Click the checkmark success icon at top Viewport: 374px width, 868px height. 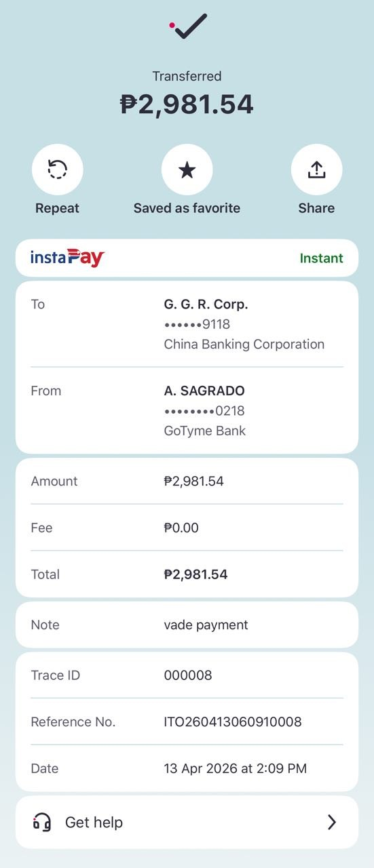188,26
